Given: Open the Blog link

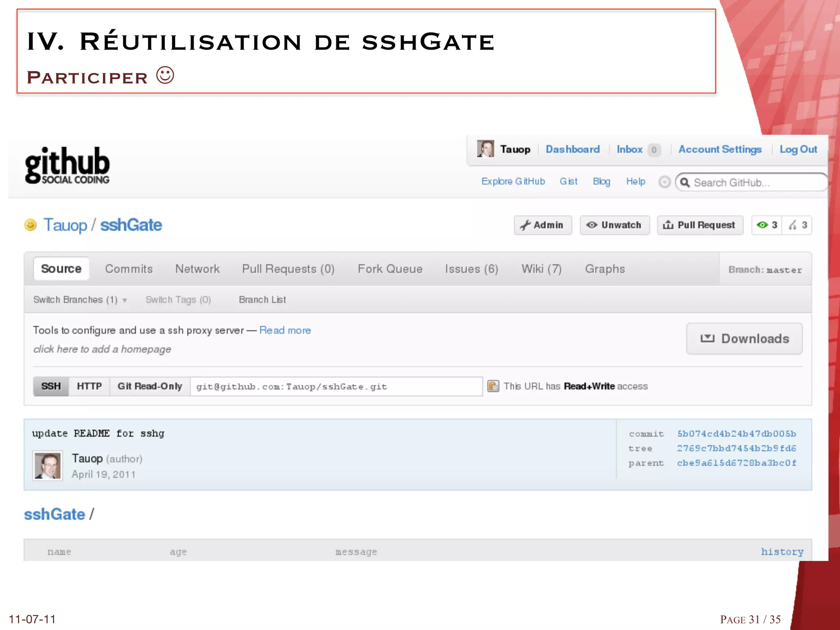Looking at the screenshot, I should (601, 181).
